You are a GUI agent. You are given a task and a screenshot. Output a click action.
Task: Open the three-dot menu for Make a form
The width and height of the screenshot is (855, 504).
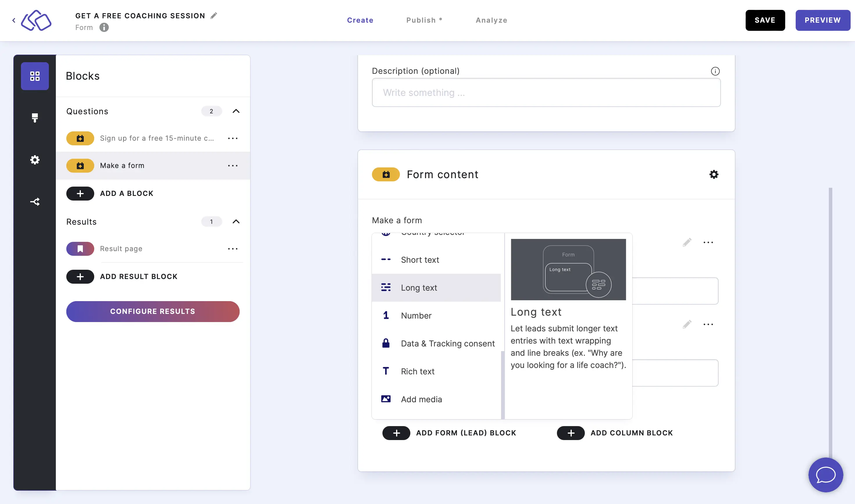233,166
